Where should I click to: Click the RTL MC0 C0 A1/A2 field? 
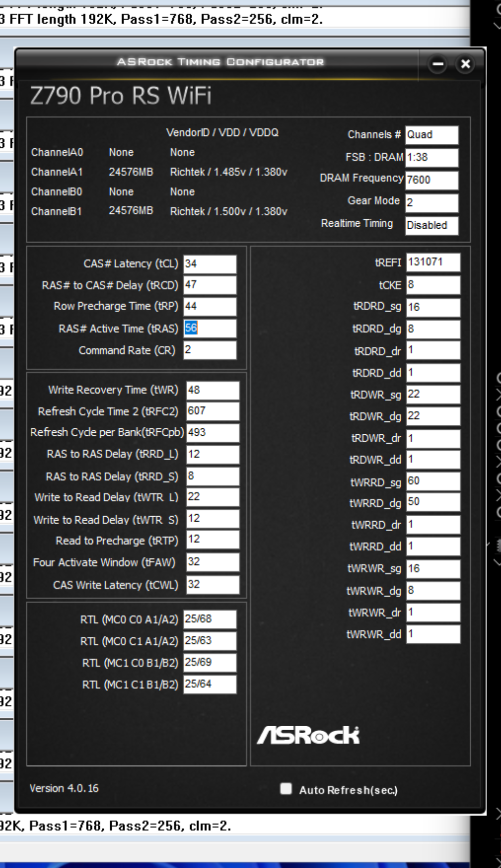[210, 619]
